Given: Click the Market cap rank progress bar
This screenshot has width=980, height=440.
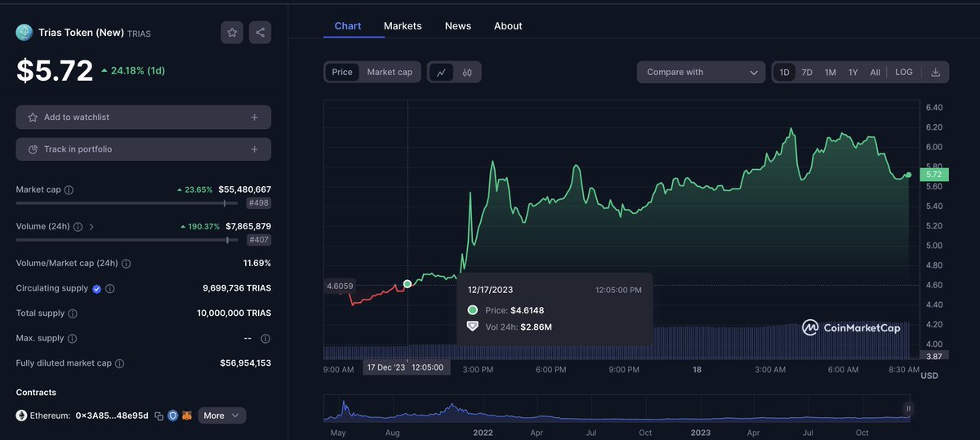Looking at the screenshot, I should [127, 203].
